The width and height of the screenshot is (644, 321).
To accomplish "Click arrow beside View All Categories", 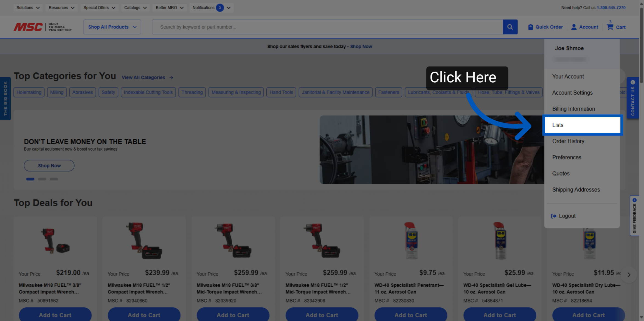I will click(171, 78).
